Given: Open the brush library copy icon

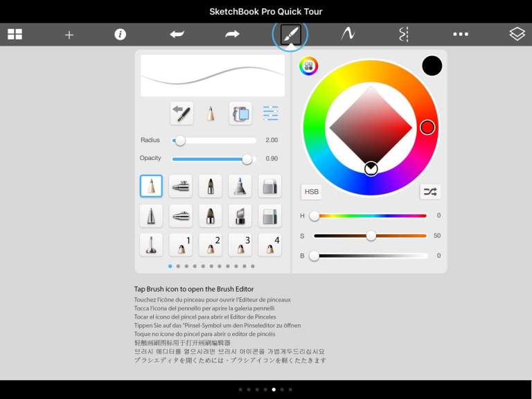Looking at the screenshot, I should [240, 114].
